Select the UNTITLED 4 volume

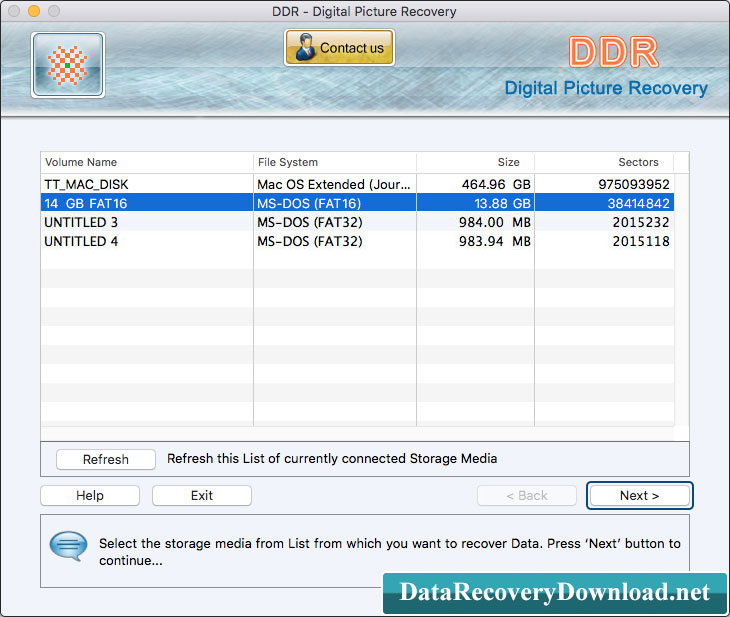pos(357,241)
